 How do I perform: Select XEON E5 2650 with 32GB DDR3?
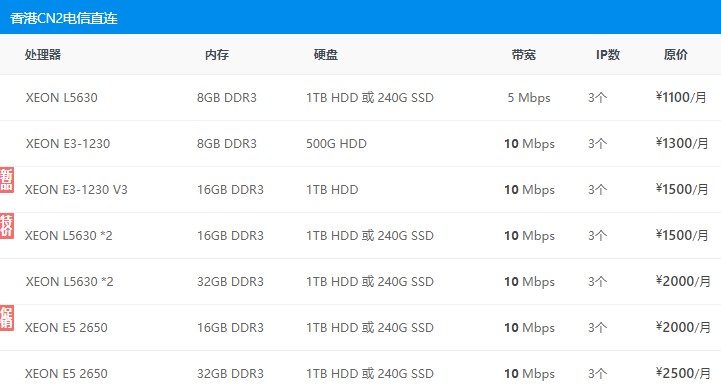click(360, 371)
